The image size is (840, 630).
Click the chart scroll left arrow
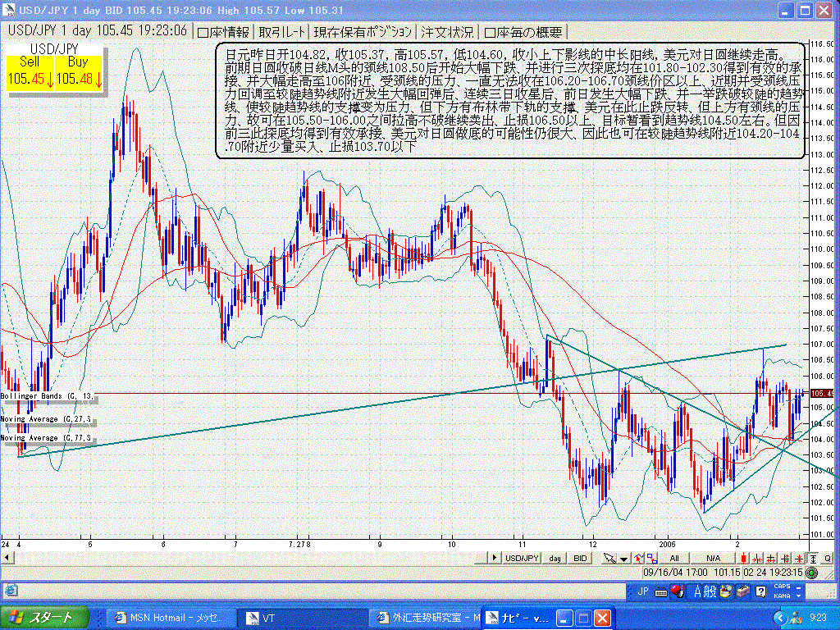click(7, 558)
